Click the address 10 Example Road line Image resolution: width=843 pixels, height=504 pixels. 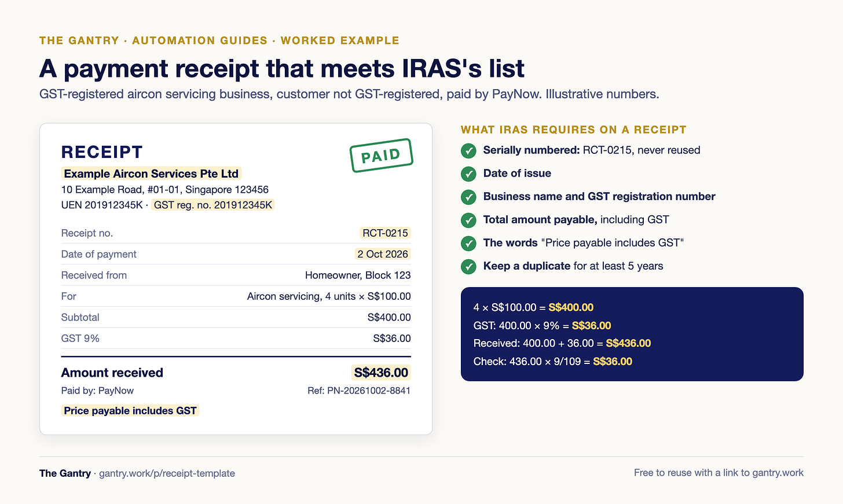[x=165, y=190]
